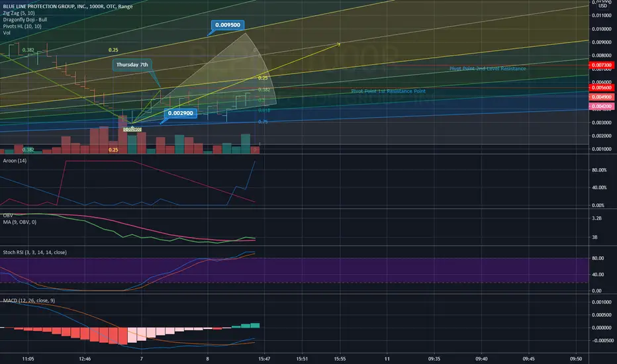617x364 pixels.
Task: Click the 0.002000 price scale value
Action: coord(602,136)
